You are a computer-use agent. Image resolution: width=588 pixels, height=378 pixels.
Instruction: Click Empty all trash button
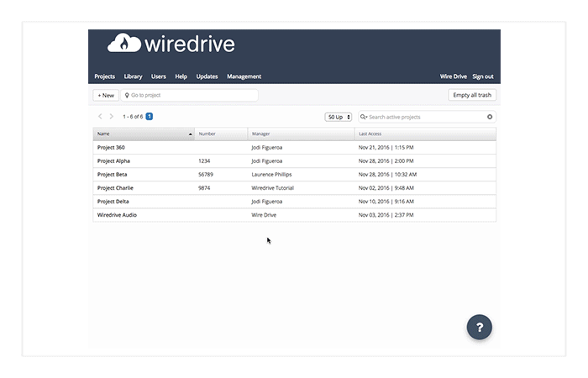pos(472,95)
